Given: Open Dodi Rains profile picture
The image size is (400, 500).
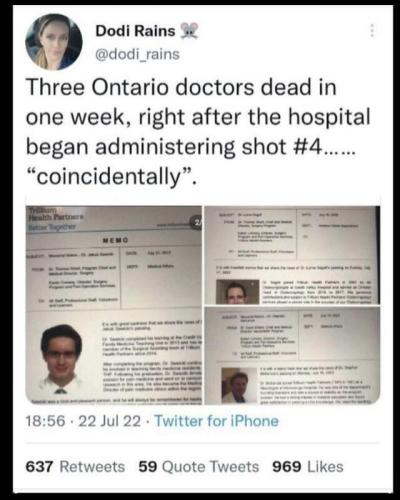Looking at the screenshot, I should coord(54,42).
